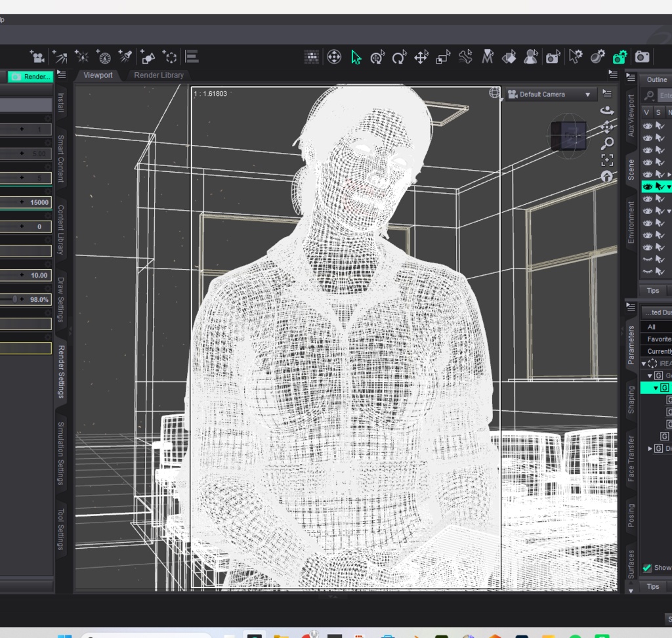Hide the highlighted scene item via eye

click(x=647, y=186)
